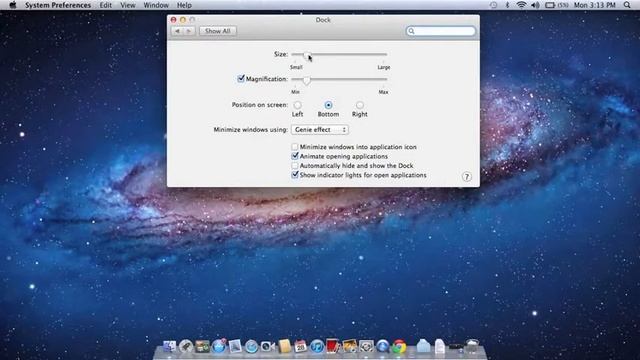Open the blue folder stack in Dock
The height and width of the screenshot is (360, 640).
tap(423, 346)
